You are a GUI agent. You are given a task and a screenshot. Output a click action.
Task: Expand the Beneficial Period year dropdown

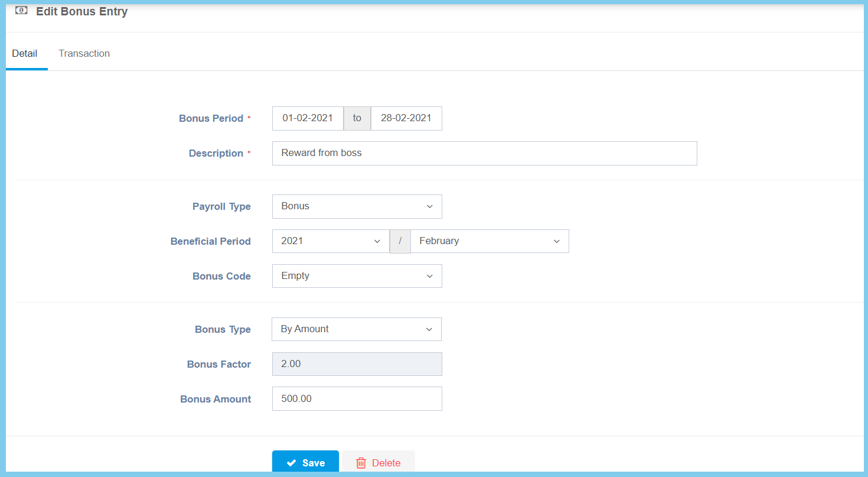(x=330, y=241)
